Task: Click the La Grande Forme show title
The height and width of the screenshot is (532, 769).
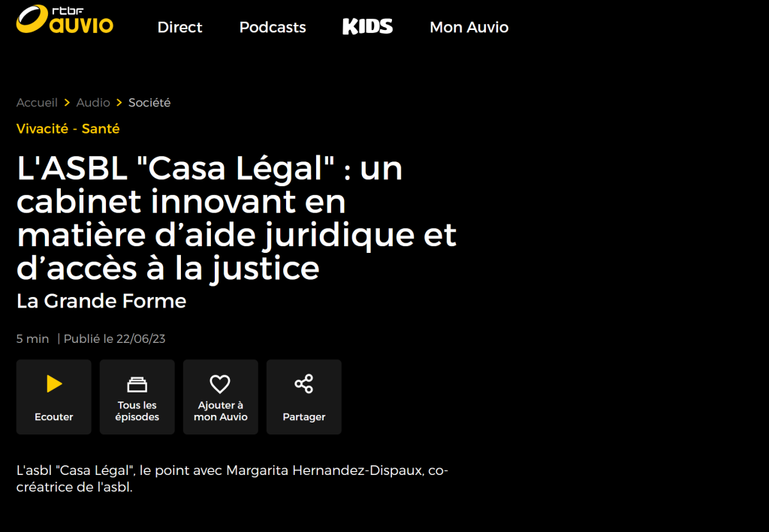Action: point(101,301)
